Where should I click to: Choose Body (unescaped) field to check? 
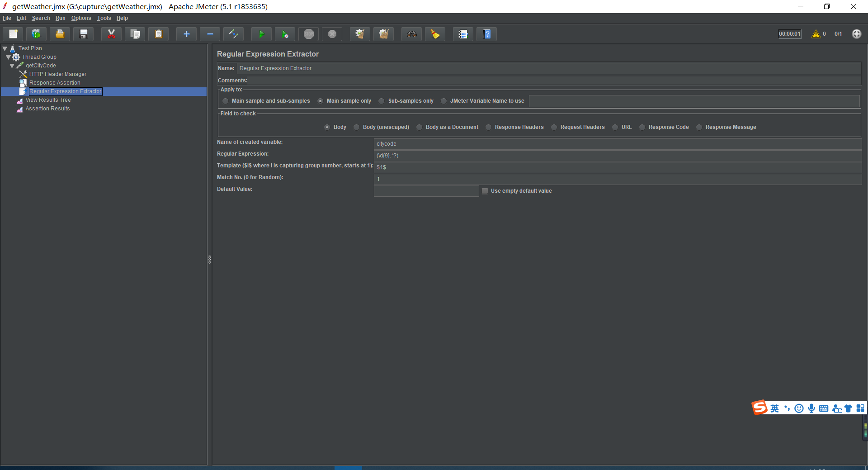click(x=381, y=127)
